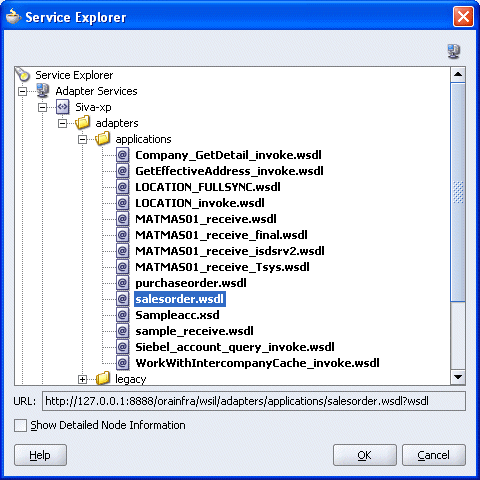
Task: Click the applications folder icon
Action: [103, 138]
